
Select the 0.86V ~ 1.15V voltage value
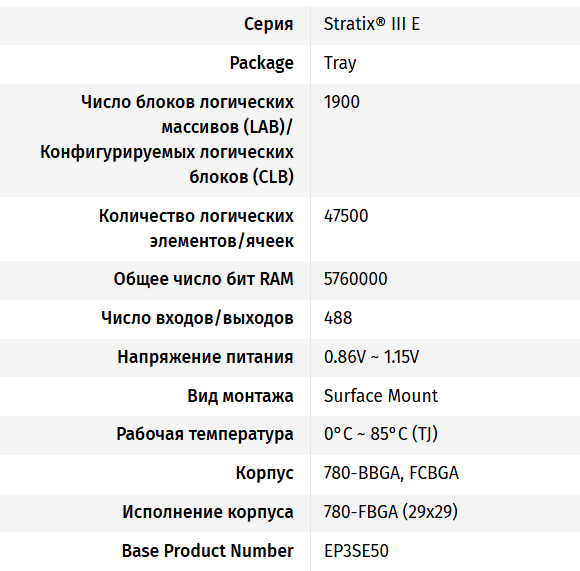coord(371,357)
